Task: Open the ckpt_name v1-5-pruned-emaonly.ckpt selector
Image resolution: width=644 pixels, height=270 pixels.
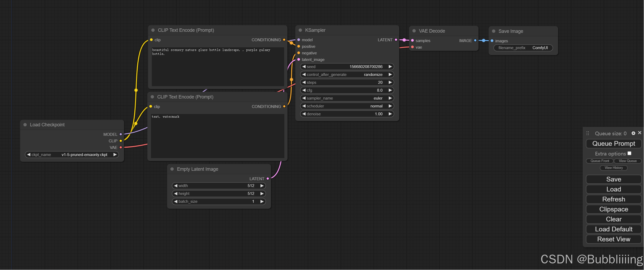Action: coord(72,154)
